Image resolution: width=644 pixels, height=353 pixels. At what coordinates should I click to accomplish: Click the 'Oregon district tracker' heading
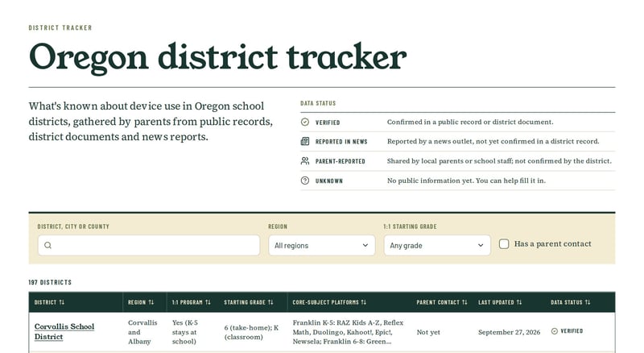pyautogui.click(x=217, y=57)
